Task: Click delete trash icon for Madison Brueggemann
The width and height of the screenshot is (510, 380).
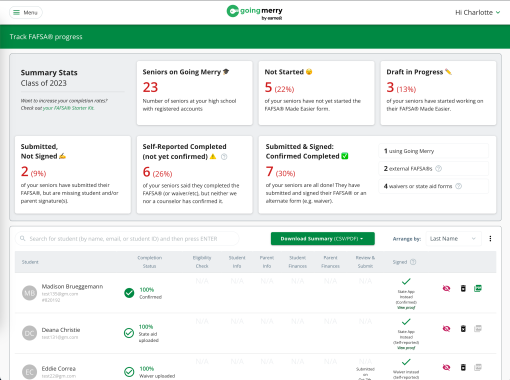Action: pyautogui.click(x=463, y=288)
